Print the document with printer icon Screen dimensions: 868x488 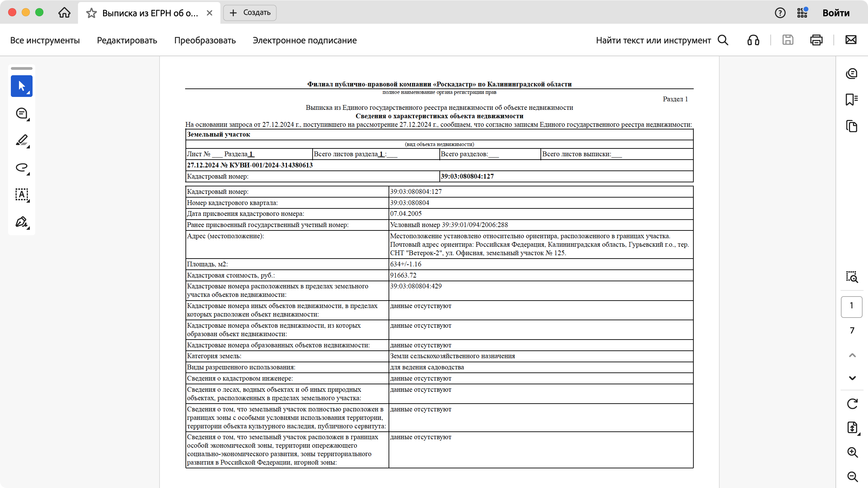click(816, 40)
